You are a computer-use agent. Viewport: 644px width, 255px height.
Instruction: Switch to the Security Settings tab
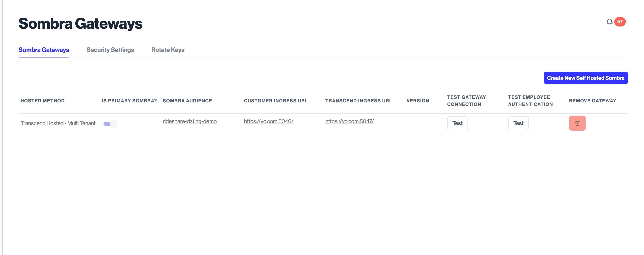(x=110, y=50)
